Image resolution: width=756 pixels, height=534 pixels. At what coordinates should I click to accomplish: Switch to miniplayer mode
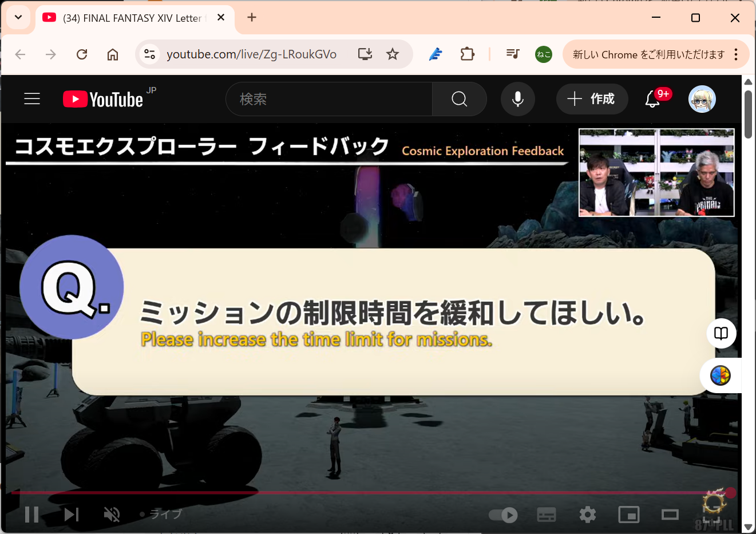click(x=629, y=515)
